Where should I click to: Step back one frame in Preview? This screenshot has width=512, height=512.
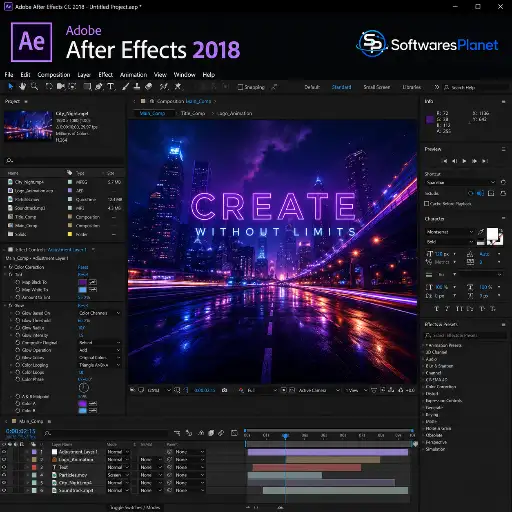(x=454, y=161)
